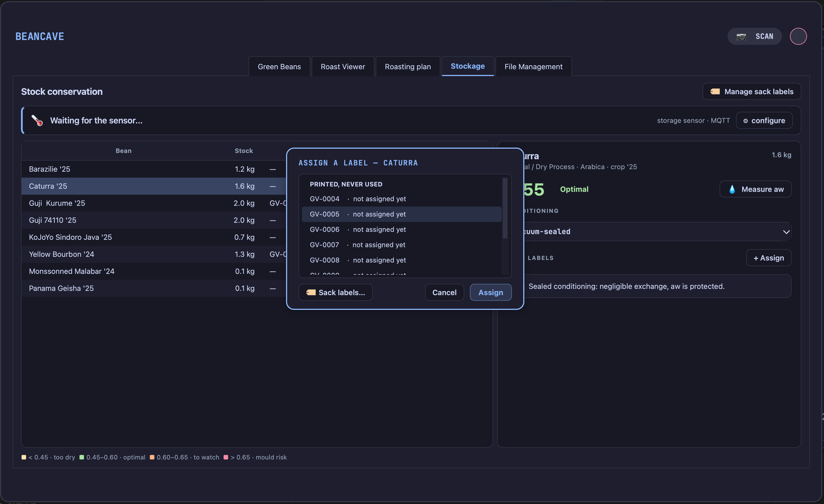
Task: Click the Measure aw button
Action: click(755, 189)
